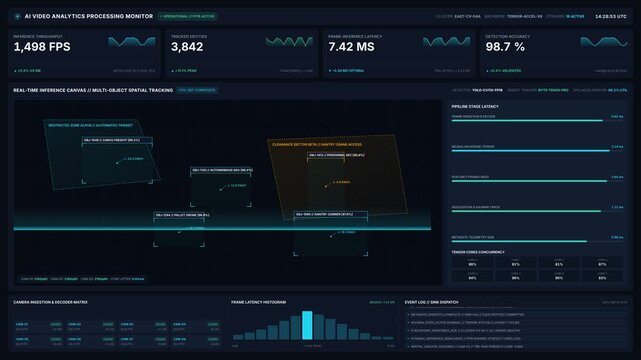The image size is (641, 360).
Task: Click the OBJ 1590 Gantry Carrier tag
Action: [330, 214]
